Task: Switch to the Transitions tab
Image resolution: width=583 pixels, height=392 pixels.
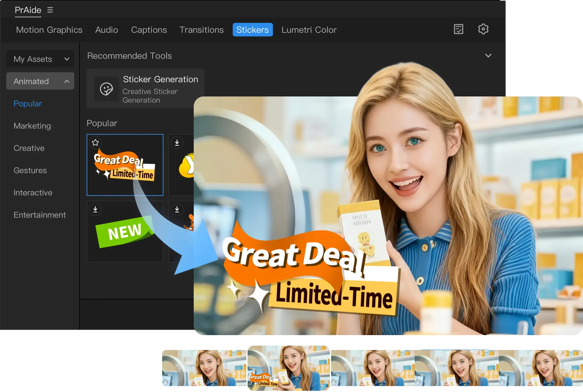Action: click(201, 30)
